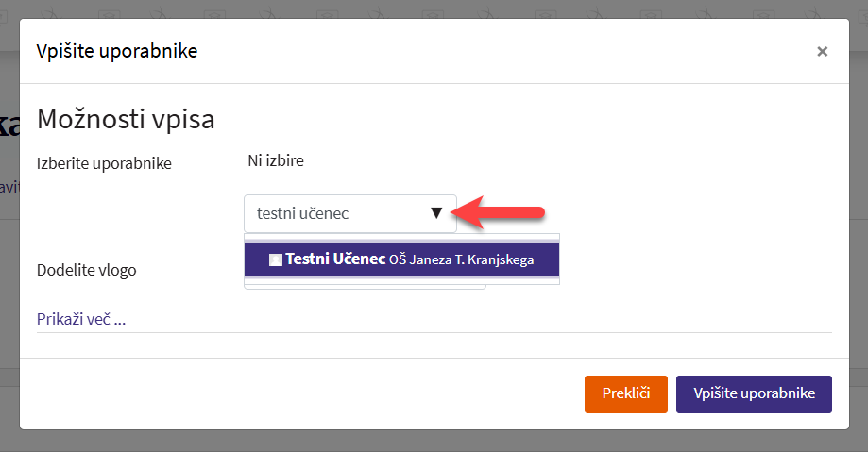This screenshot has width=868, height=452.
Task: Click the 'Možnosti vpisa' section heading
Action: click(126, 120)
